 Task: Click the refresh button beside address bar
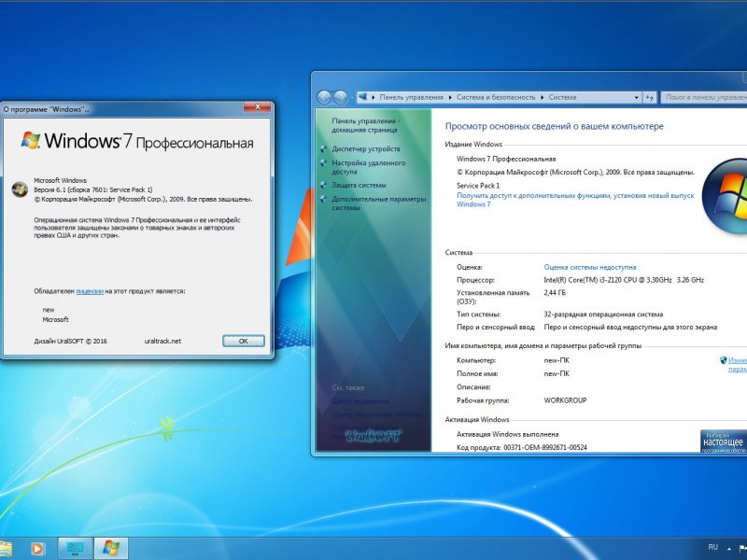pos(650,97)
